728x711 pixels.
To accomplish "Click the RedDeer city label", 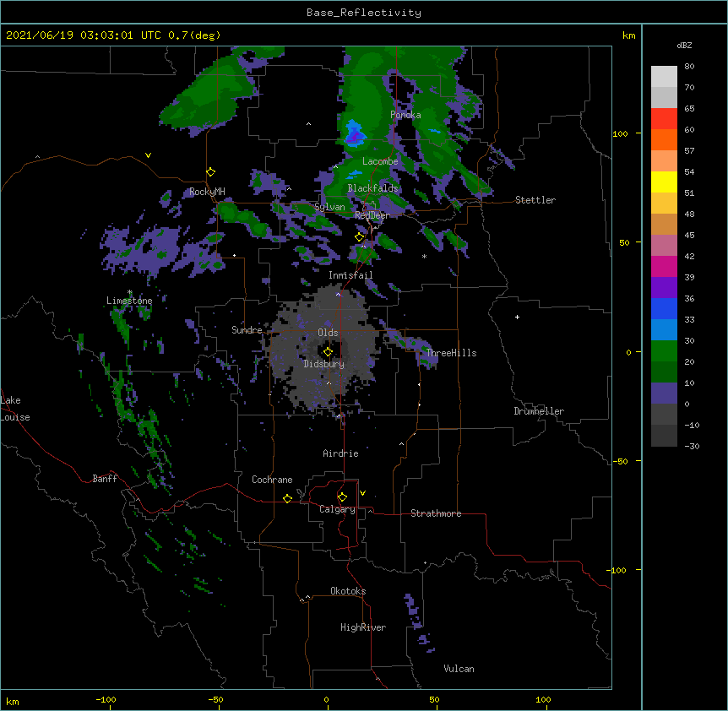I will pyautogui.click(x=372, y=215).
